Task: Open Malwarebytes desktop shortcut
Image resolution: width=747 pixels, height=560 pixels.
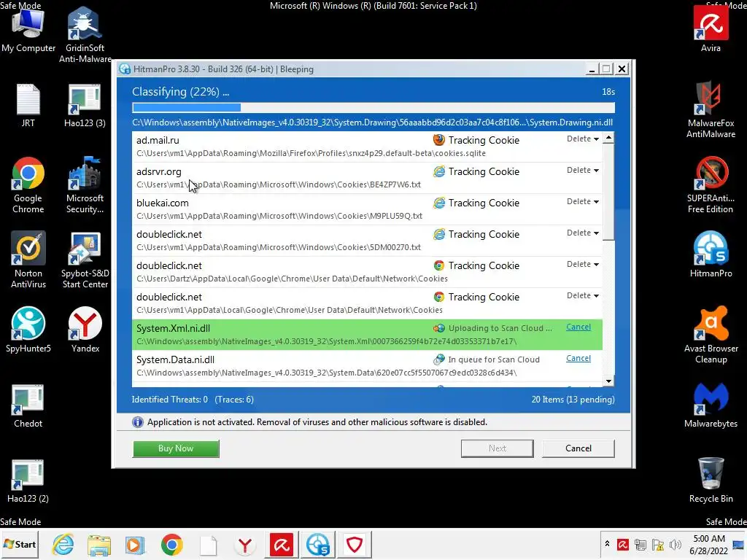Action: pos(711,405)
